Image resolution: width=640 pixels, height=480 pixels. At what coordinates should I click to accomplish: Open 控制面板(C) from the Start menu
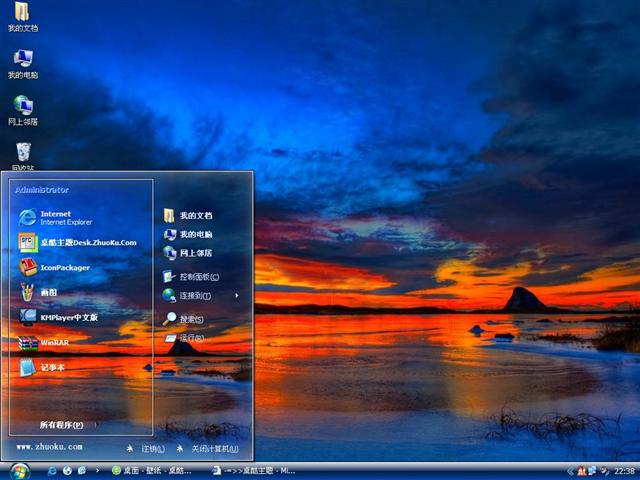coord(198,276)
